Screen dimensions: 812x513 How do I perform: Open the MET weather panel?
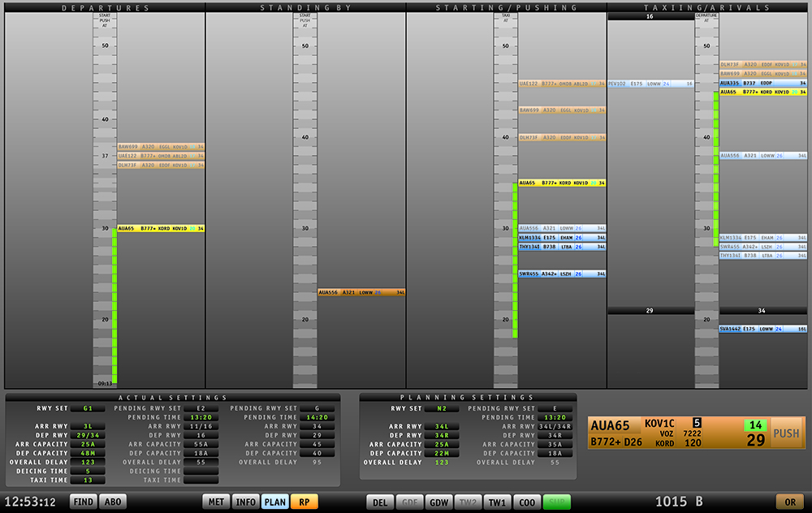tap(216, 502)
